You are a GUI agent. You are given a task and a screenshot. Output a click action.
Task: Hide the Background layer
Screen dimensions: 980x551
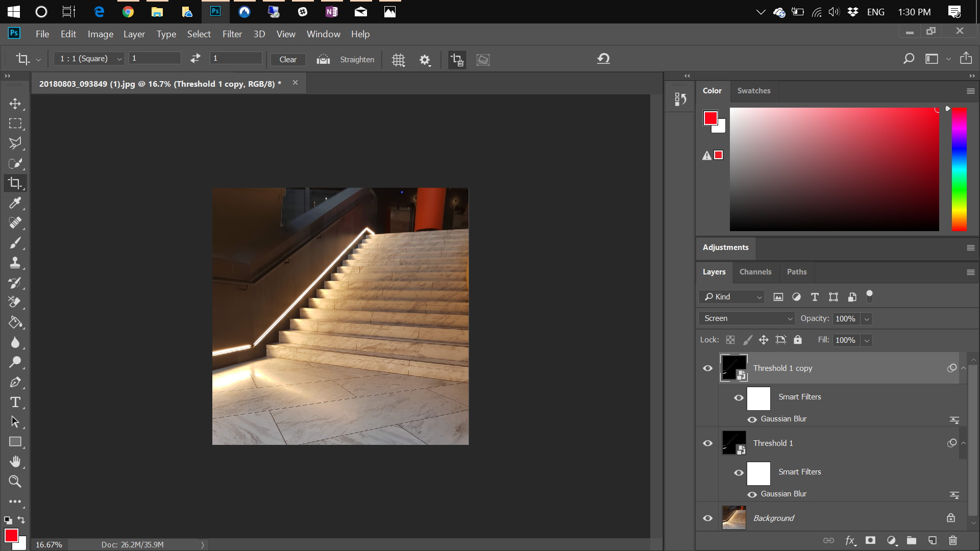pyautogui.click(x=707, y=518)
